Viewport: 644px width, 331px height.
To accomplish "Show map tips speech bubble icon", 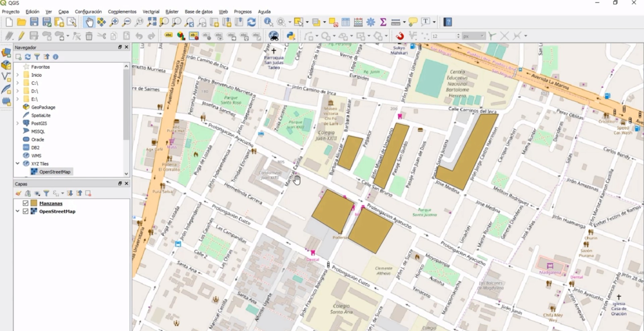I will coord(413,22).
